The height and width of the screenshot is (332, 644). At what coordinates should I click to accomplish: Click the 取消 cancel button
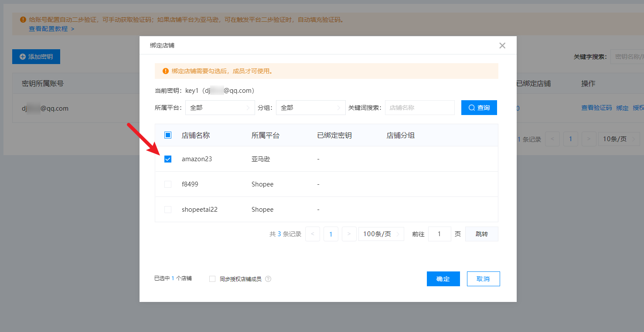[x=483, y=279]
